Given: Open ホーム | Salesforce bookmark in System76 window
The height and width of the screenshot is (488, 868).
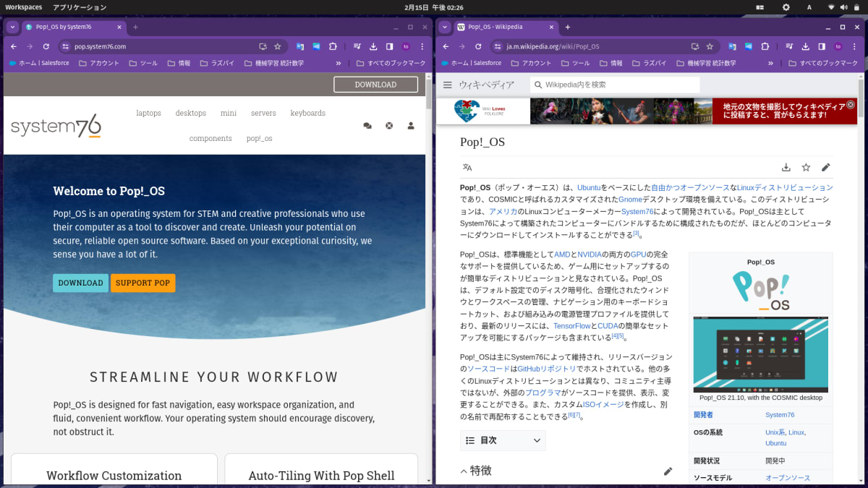Looking at the screenshot, I should pos(39,63).
